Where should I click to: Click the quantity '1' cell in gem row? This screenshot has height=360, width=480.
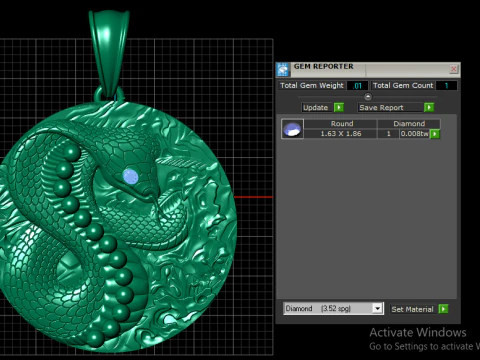pos(389,134)
